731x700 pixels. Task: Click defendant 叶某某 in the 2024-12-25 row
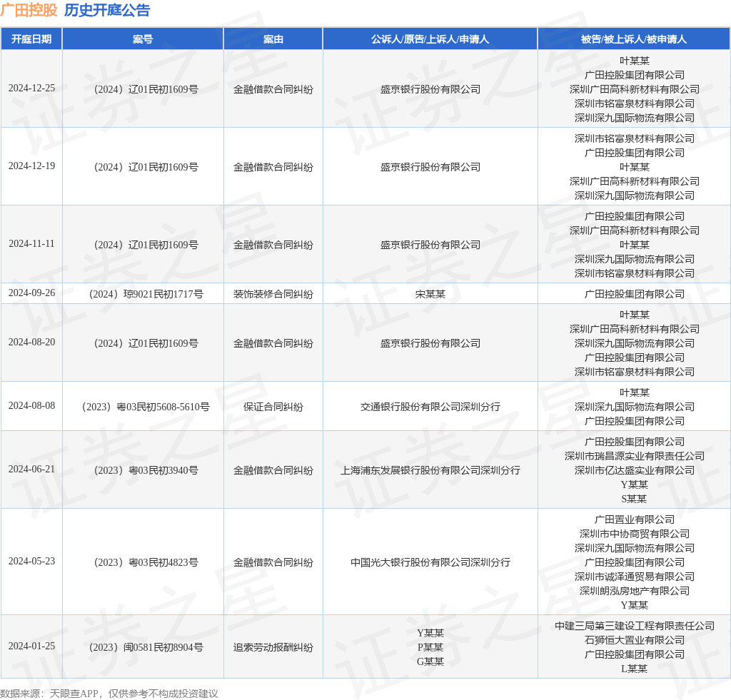point(635,61)
